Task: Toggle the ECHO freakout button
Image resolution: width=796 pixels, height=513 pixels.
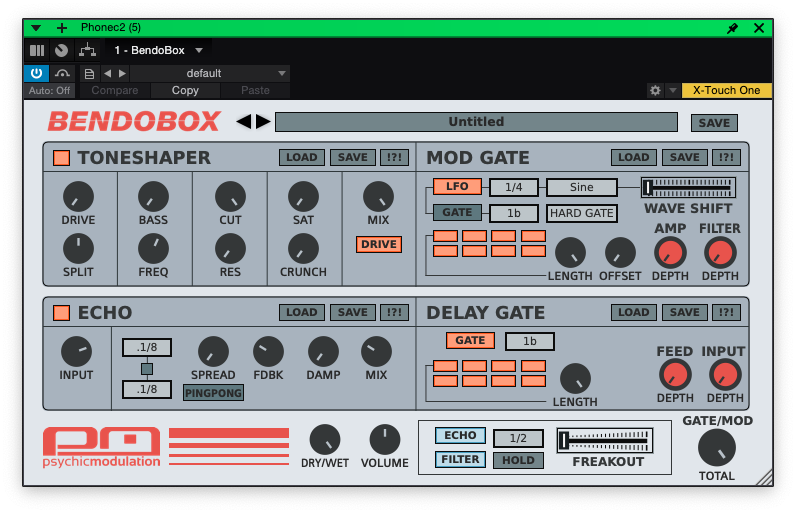Action: pos(460,435)
